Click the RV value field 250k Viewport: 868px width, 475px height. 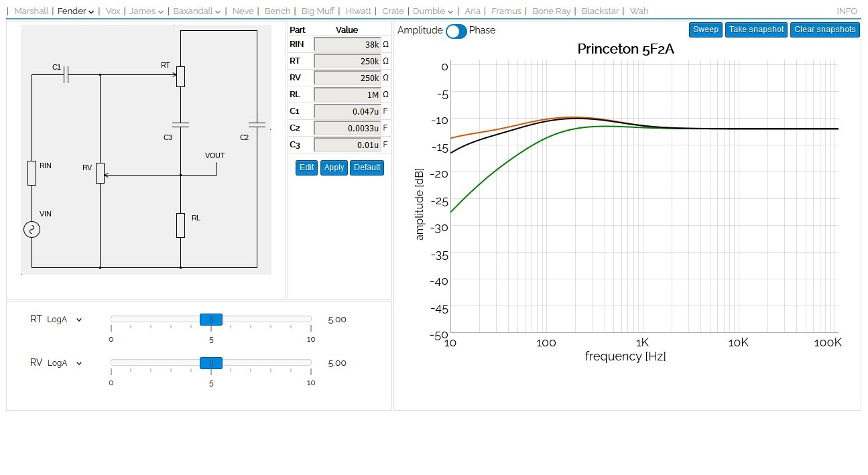(347, 78)
